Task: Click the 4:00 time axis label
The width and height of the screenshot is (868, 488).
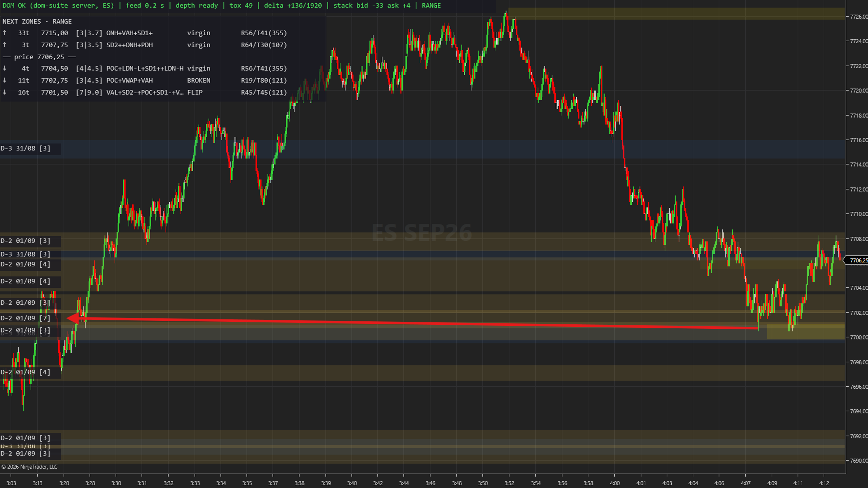Action: pyautogui.click(x=614, y=483)
